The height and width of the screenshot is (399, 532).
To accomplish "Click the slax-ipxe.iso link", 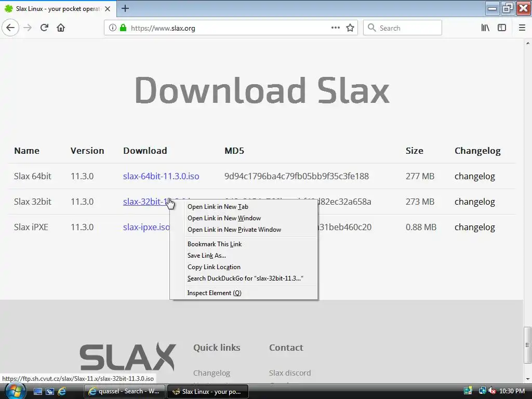I will point(146,227).
